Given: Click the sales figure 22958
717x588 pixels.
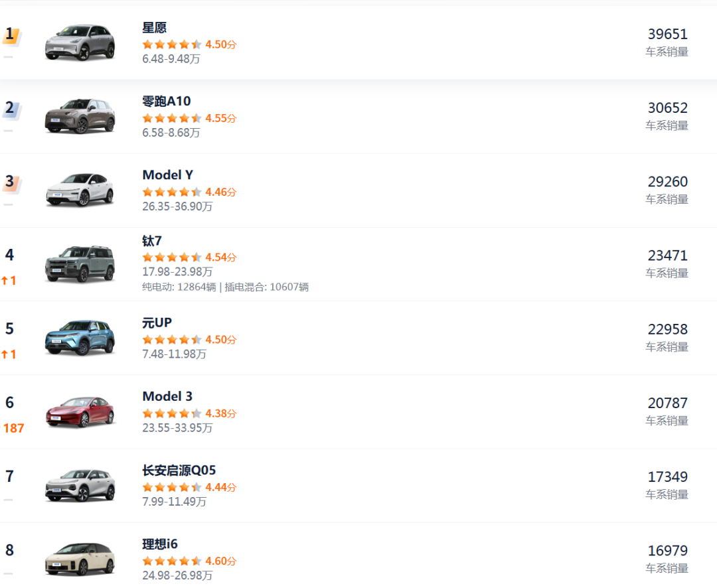Looking at the screenshot, I should point(668,329).
